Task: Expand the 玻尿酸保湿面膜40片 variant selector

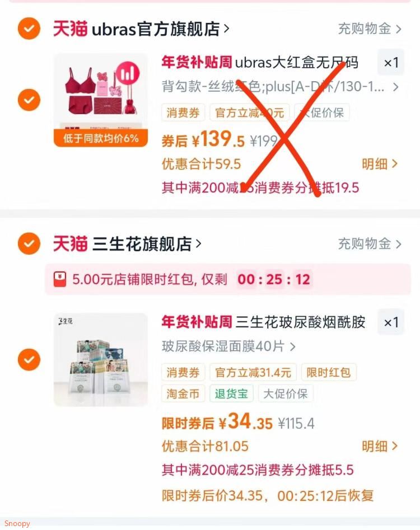Action: [228, 346]
